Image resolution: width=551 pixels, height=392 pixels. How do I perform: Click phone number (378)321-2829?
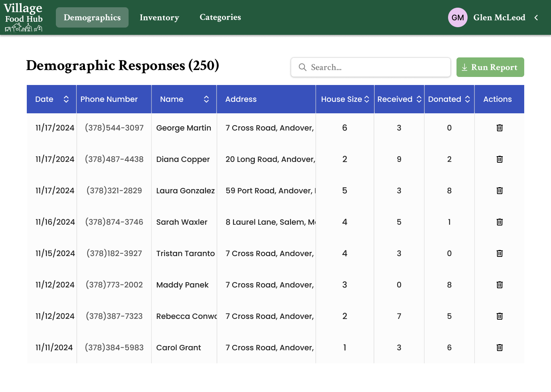(114, 191)
